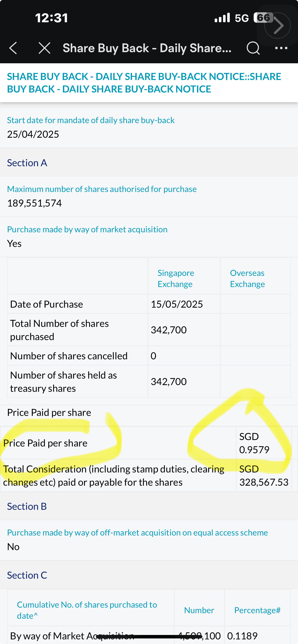Tap the Section B heading
Viewport: 298px width, 644px height.
tap(27, 506)
